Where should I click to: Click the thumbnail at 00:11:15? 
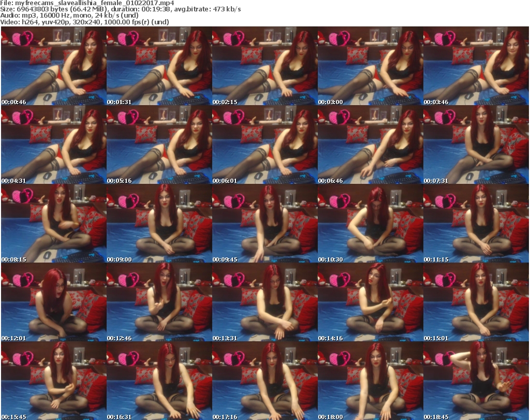coord(476,224)
